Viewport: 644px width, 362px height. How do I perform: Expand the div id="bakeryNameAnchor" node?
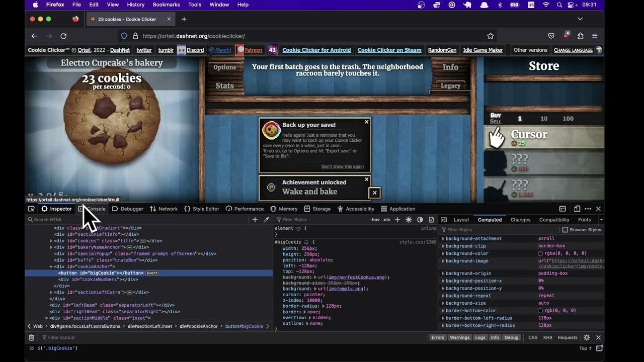(51, 247)
